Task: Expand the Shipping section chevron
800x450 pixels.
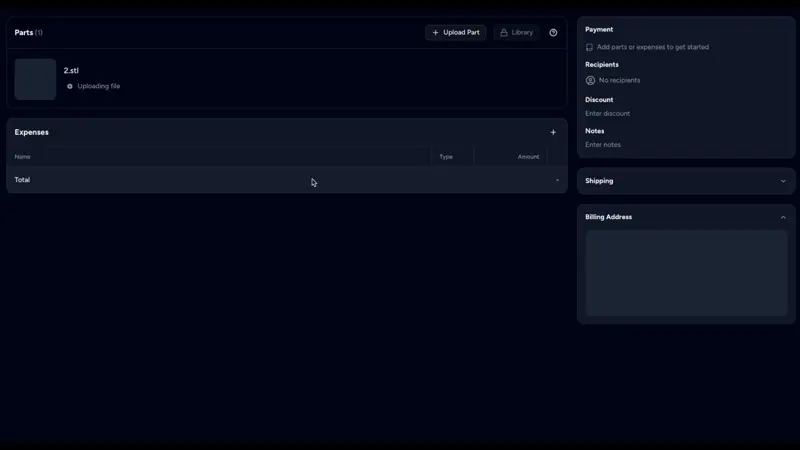Action: [783, 181]
